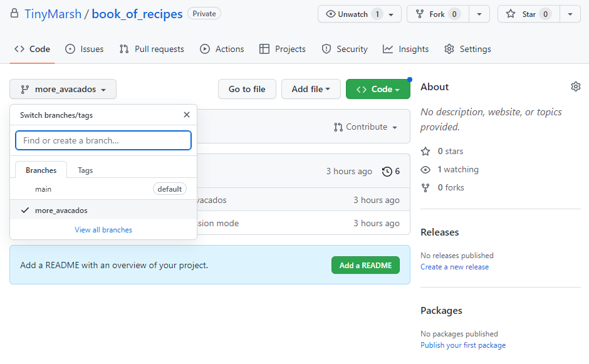Go to the Actions tab
Screen dimensions: 589x364
click(222, 49)
